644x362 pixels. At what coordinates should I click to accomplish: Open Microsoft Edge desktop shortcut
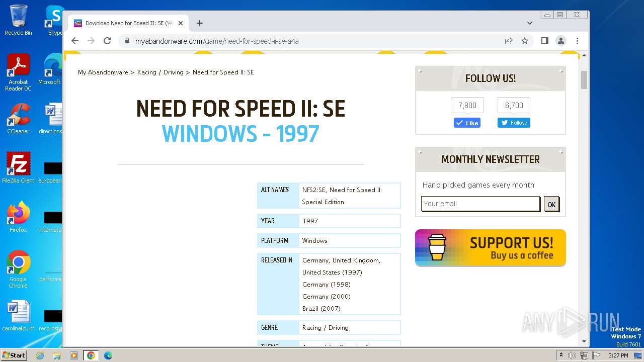pyautogui.click(x=50, y=69)
